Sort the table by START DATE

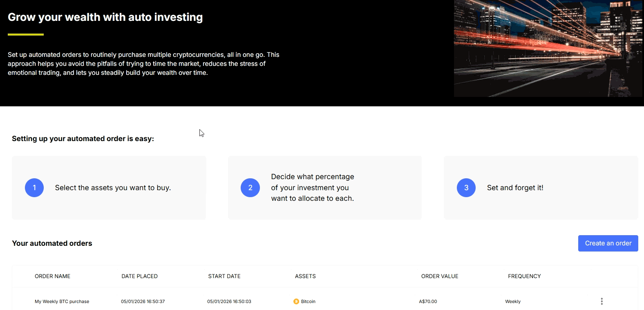[224, 276]
